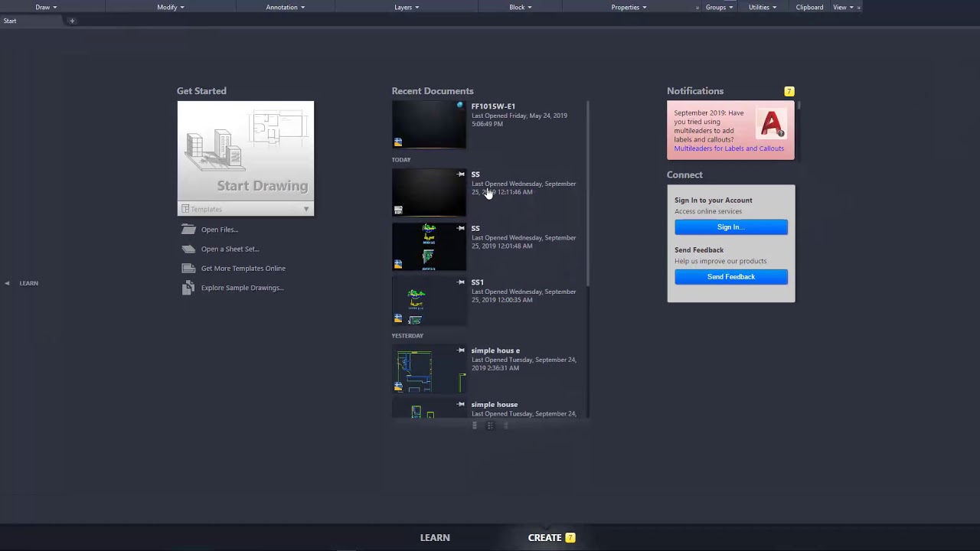
Task: Slide to LEARN using left edge arrow
Action: (x=7, y=283)
